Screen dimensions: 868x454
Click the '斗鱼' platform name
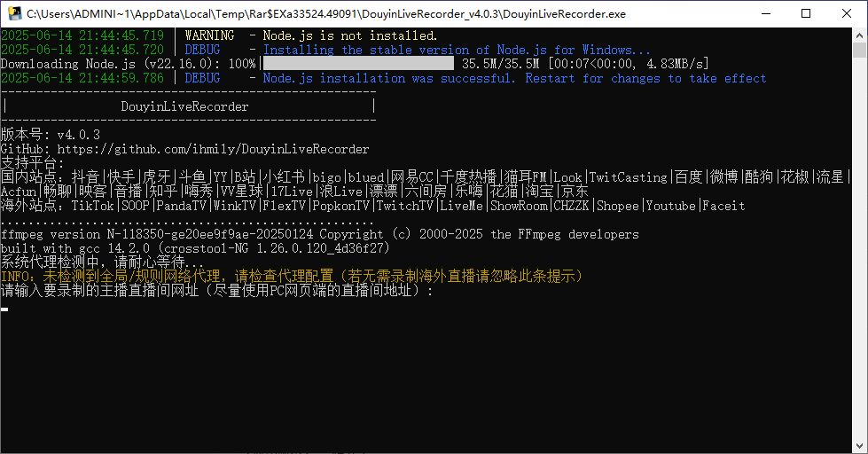tap(192, 177)
